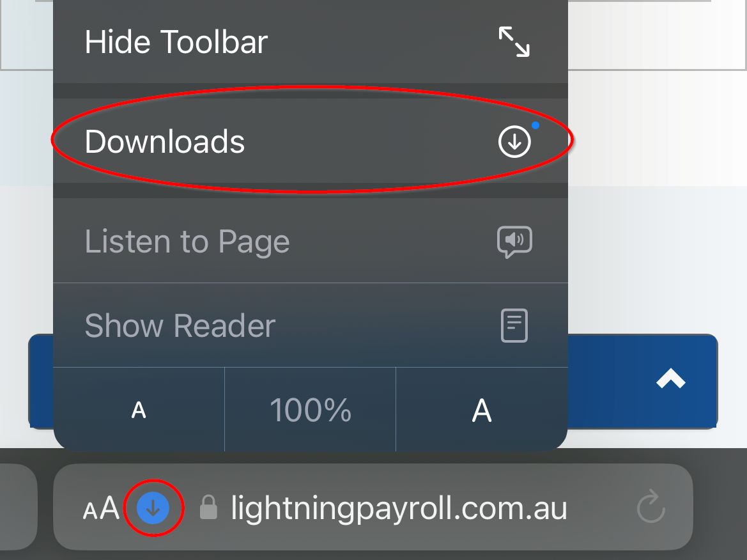Select Hide Toolbar menu entry
This screenshot has height=560, width=747.
click(x=310, y=42)
